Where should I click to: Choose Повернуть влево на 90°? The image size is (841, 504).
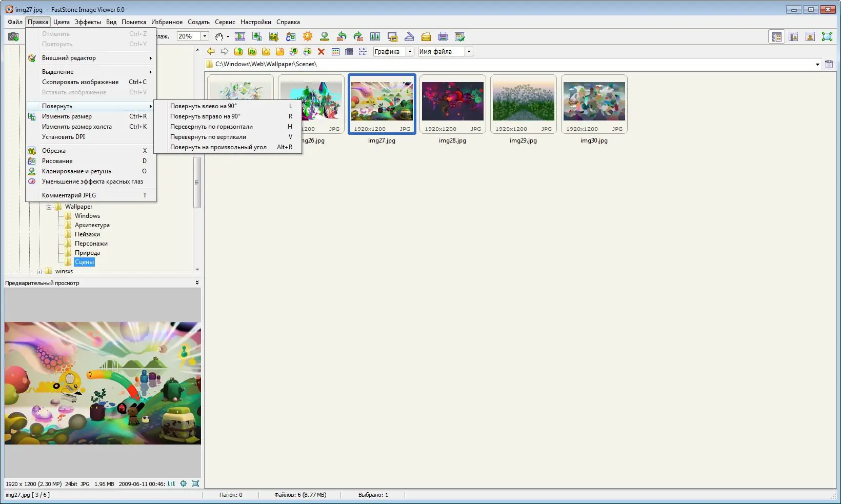(x=228, y=106)
